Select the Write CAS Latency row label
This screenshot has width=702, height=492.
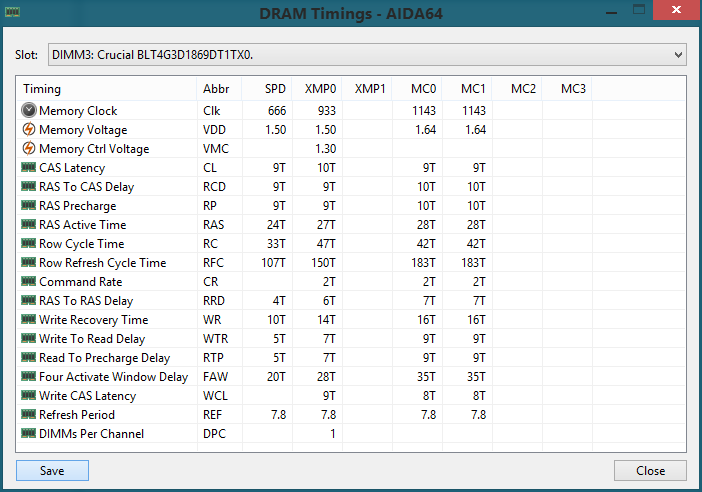87,396
